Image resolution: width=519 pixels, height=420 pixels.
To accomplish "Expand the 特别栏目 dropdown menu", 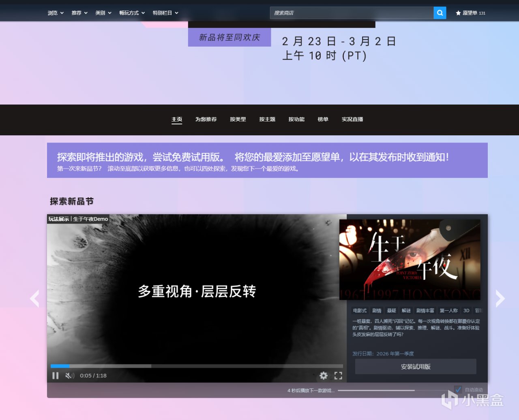I will point(165,13).
